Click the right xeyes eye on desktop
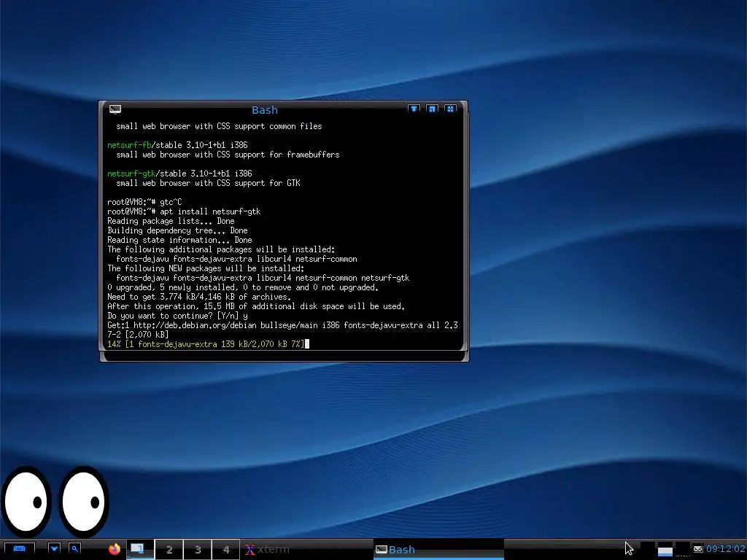The image size is (747, 560). pyautogui.click(x=84, y=502)
